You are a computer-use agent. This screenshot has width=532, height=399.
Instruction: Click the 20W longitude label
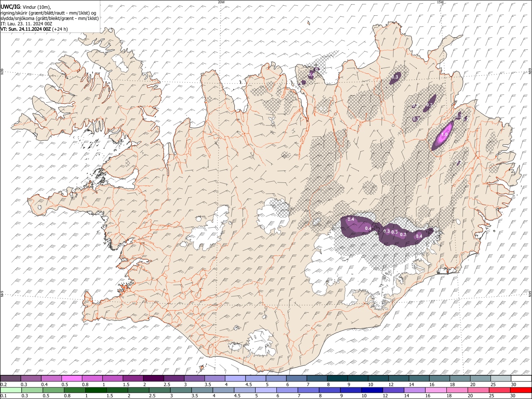222,2
